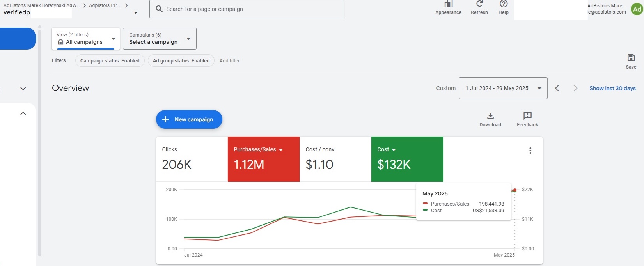Click the breadcrumb arrow after Adpistols PP
This screenshot has width=644, height=266.
point(126,5)
